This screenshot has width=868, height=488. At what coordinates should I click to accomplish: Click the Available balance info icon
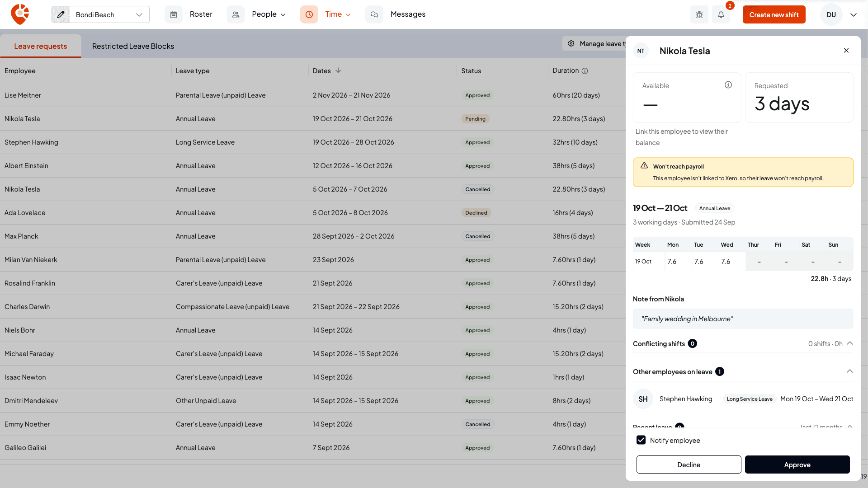click(728, 85)
